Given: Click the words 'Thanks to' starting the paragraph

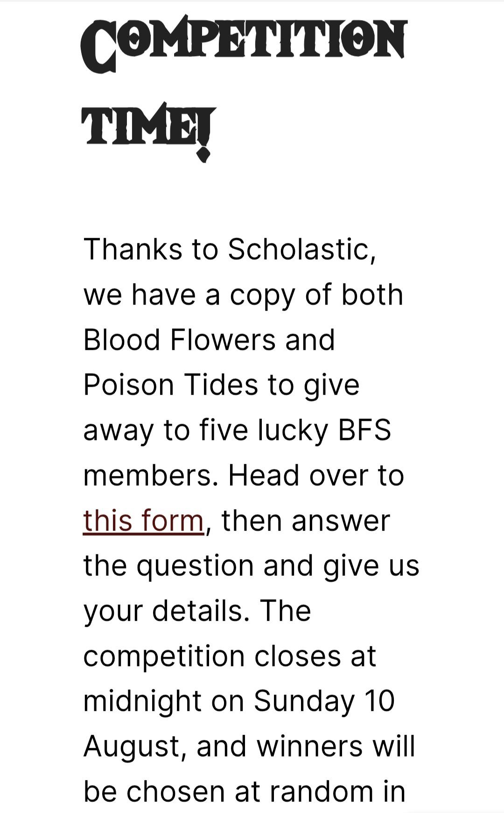Looking at the screenshot, I should point(151,249).
